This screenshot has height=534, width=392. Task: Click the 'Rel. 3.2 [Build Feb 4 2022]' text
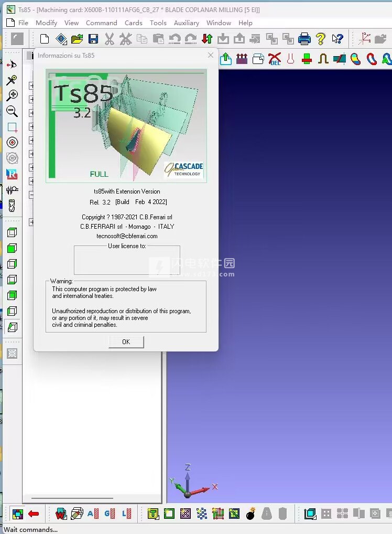tap(128, 202)
